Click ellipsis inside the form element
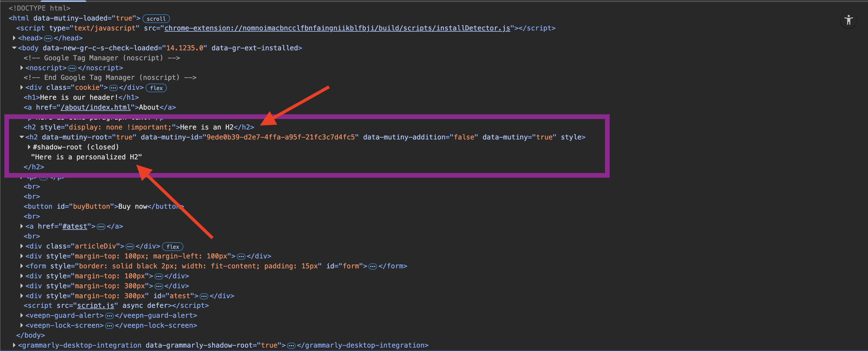Viewport: 868px width, 351px height. 372,266
